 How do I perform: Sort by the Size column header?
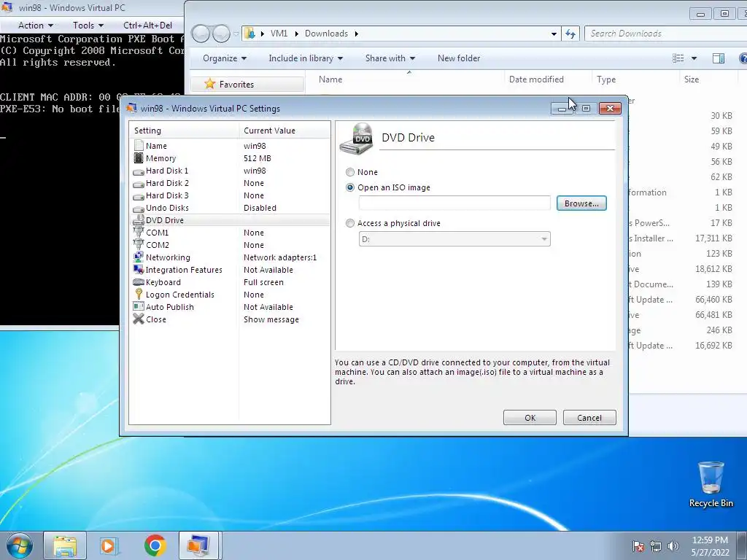[x=692, y=79]
